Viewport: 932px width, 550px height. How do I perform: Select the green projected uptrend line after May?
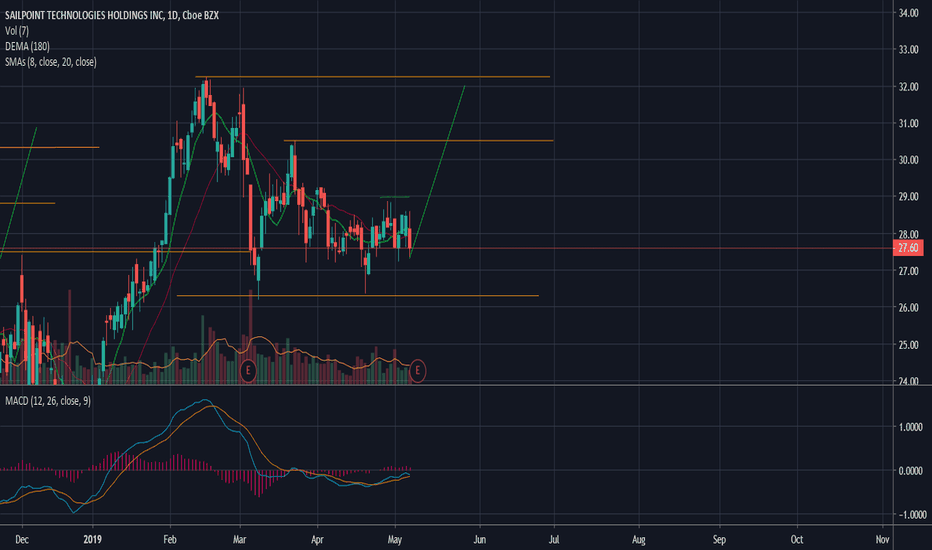(x=437, y=171)
